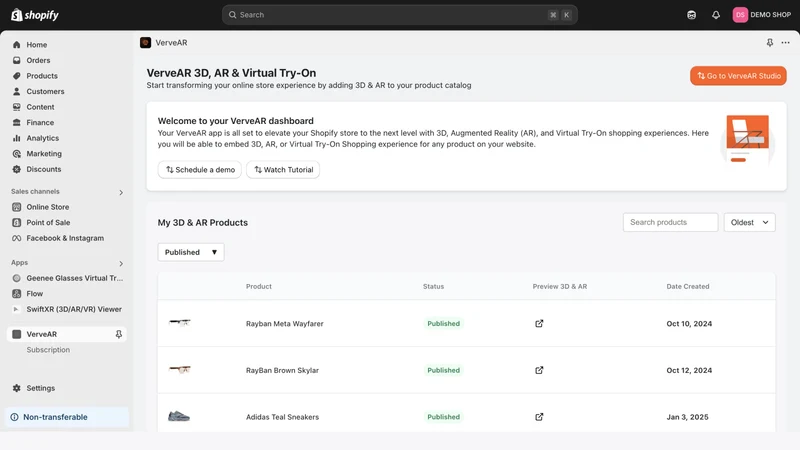Open the Orders menu item

click(x=38, y=60)
